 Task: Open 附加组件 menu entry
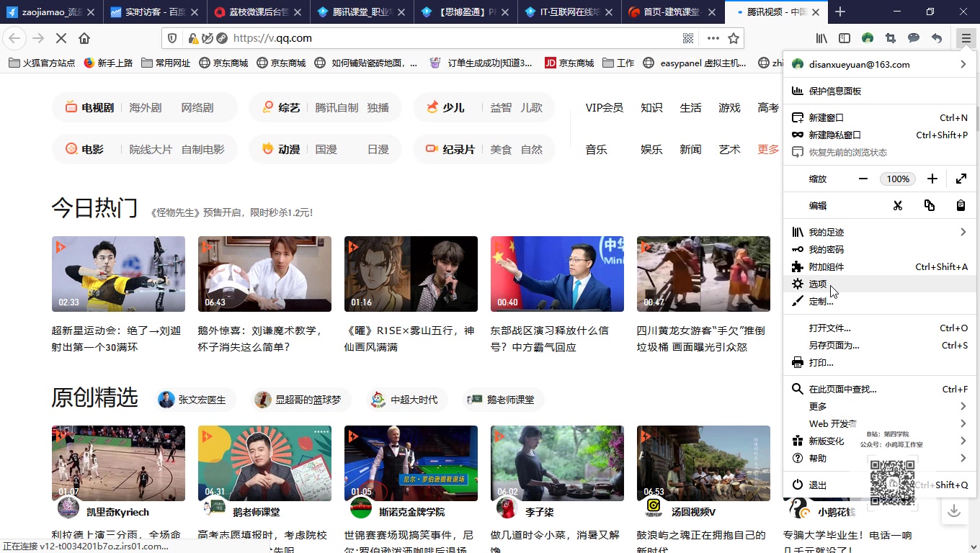[880, 266]
